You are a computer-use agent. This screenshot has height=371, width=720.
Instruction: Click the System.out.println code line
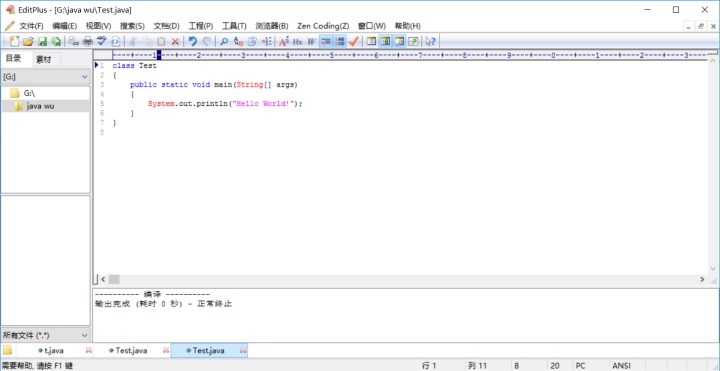click(x=225, y=104)
